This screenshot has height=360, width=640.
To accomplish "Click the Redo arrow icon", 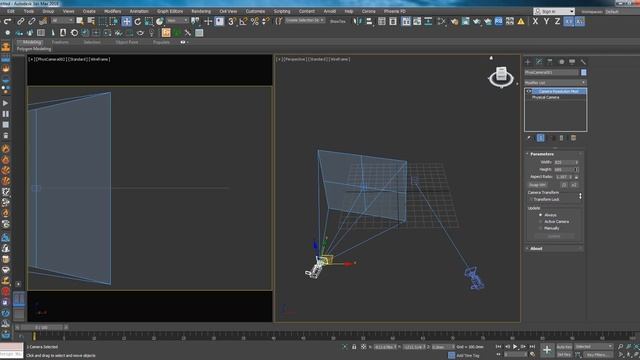I will click(8, 21).
